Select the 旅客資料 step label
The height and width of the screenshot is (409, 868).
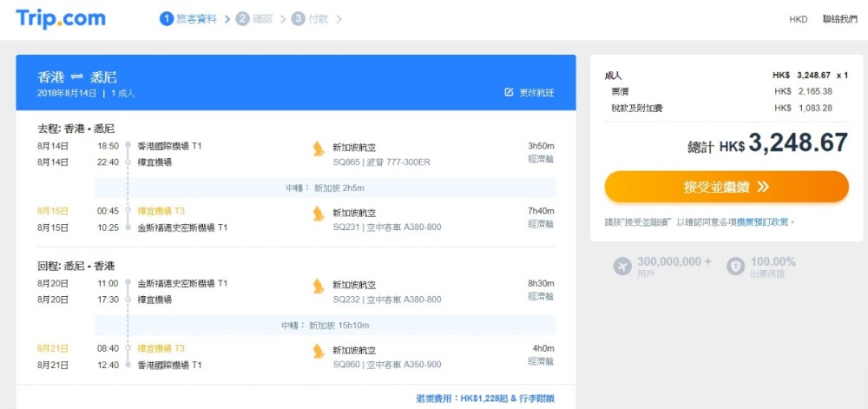tap(196, 18)
